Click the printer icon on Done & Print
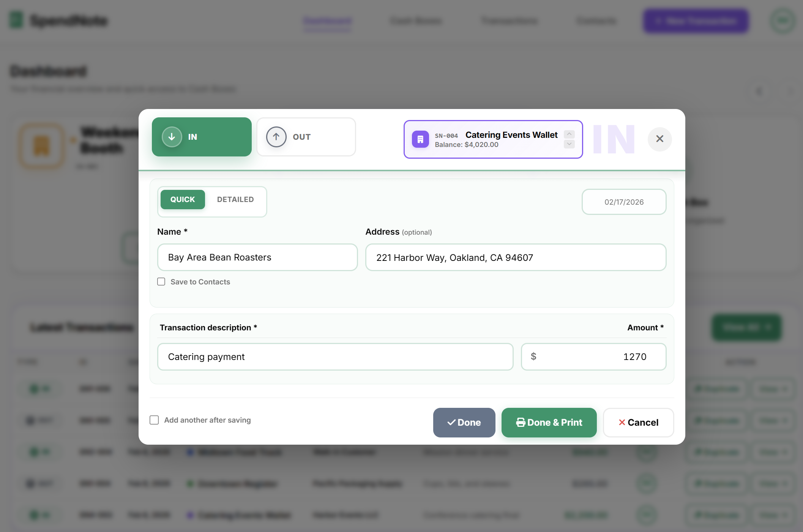This screenshot has height=532, width=803. [x=521, y=422]
